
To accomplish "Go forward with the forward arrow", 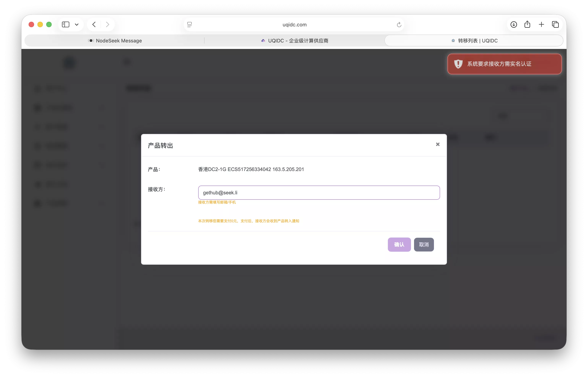I will pyautogui.click(x=107, y=24).
